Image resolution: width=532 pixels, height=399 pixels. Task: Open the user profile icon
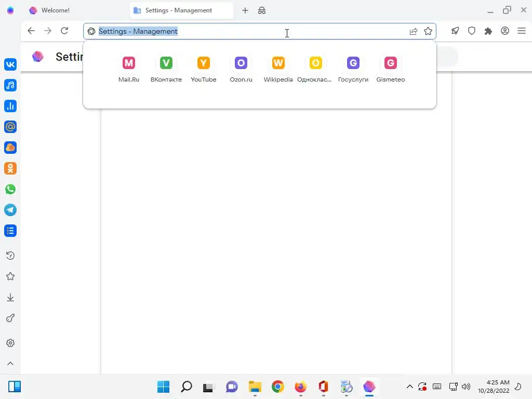coord(505,31)
